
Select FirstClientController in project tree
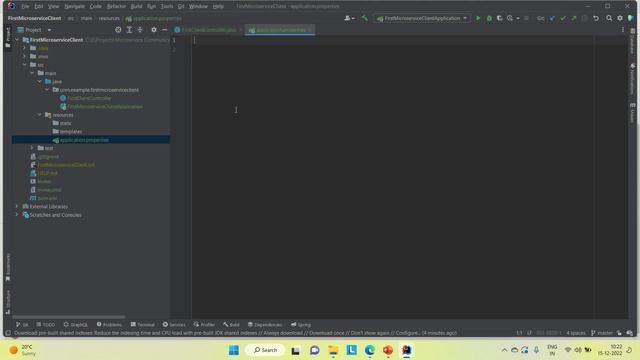coord(89,98)
